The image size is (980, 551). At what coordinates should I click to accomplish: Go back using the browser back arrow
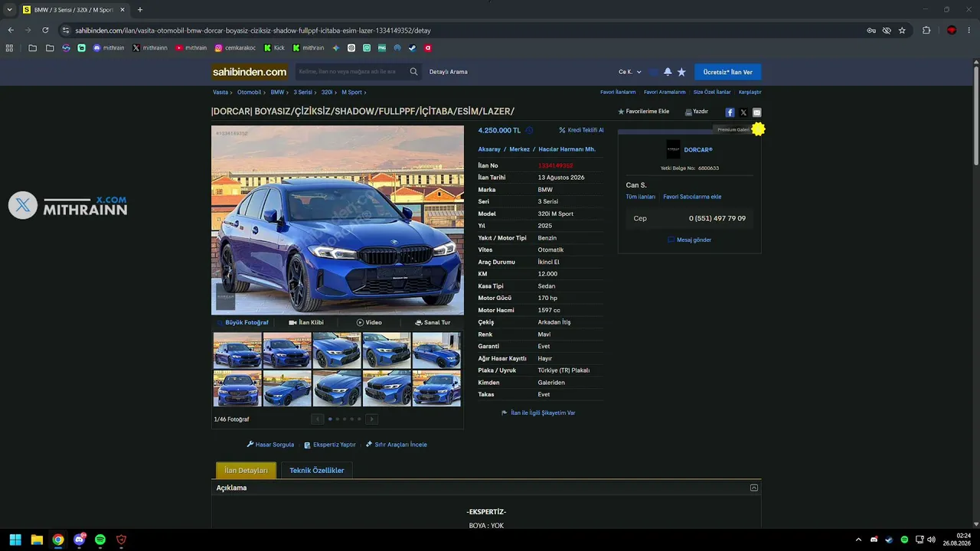click(x=11, y=31)
